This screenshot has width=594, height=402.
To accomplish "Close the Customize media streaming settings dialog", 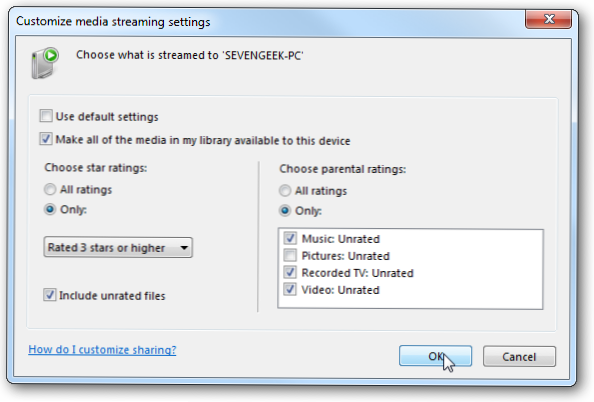I will tap(548, 19).
